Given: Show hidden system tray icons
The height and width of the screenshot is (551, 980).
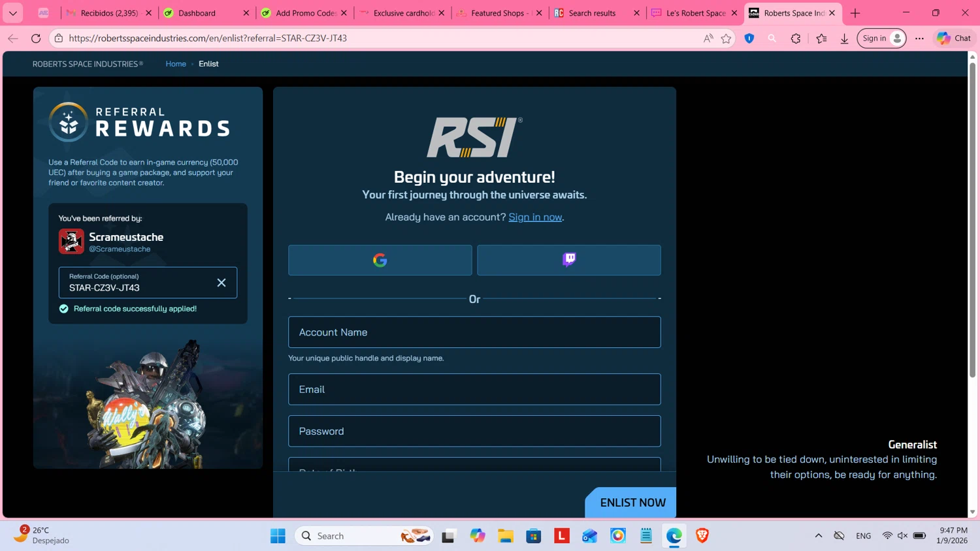Looking at the screenshot, I should 818,536.
